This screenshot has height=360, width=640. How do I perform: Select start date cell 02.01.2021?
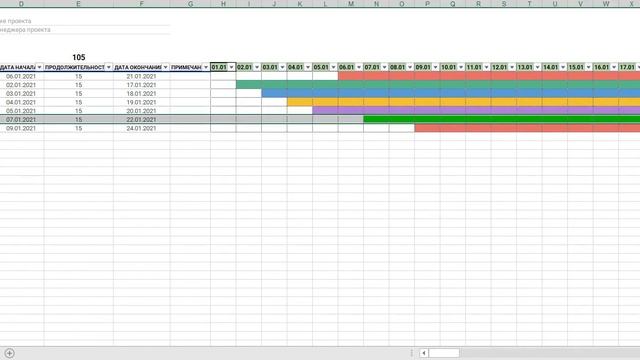pos(22,85)
